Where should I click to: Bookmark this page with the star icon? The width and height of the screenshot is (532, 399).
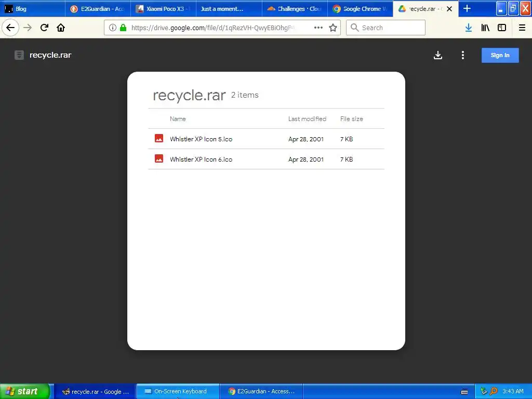(333, 28)
